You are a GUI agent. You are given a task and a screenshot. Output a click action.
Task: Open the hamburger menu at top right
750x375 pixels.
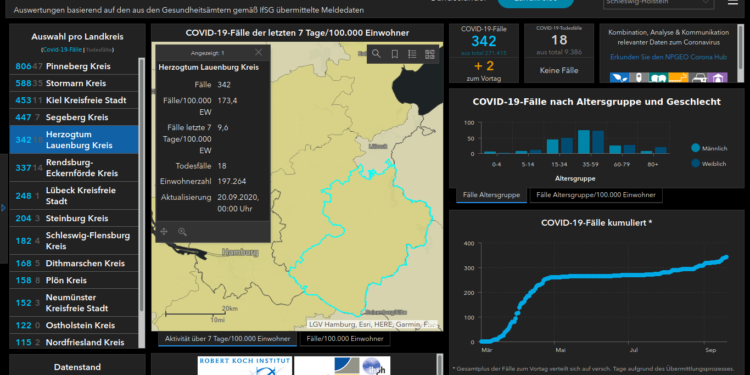pyautogui.click(x=733, y=2)
